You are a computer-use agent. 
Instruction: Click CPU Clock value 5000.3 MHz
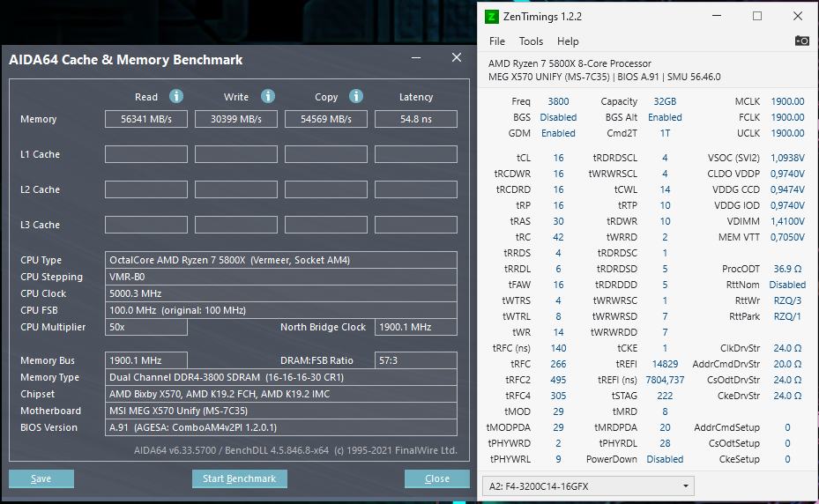click(x=281, y=293)
